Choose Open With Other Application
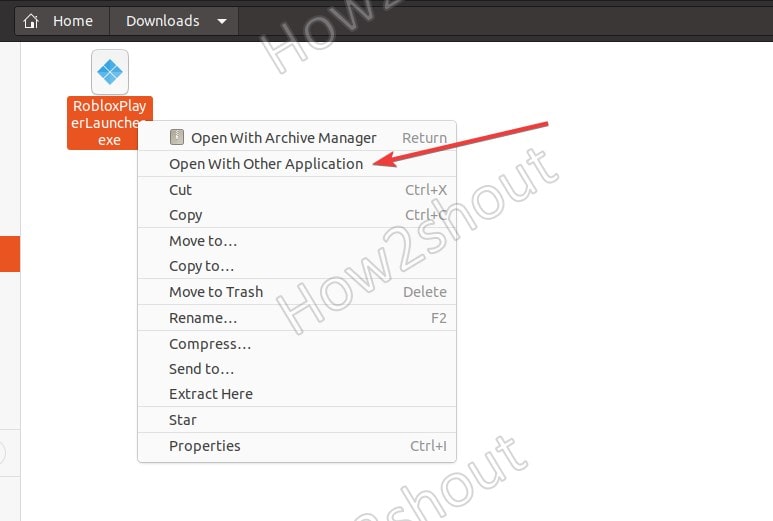This screenshot has width=773, height=521. pyautogui.click(x=297, y=164)
